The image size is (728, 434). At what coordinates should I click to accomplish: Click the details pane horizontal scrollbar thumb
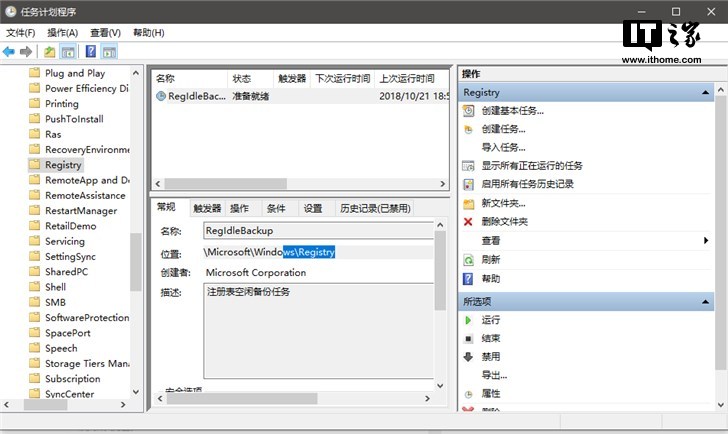tap(242, 398)
